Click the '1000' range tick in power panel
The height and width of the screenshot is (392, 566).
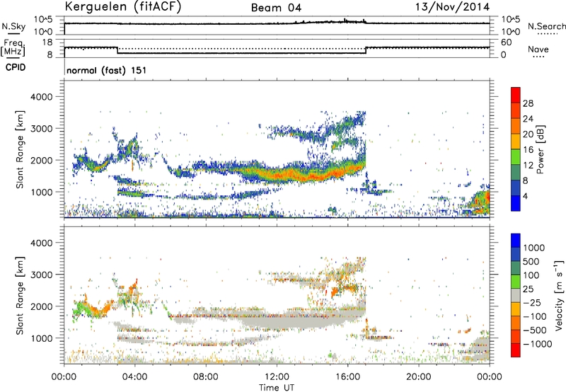tap(41, 192)
